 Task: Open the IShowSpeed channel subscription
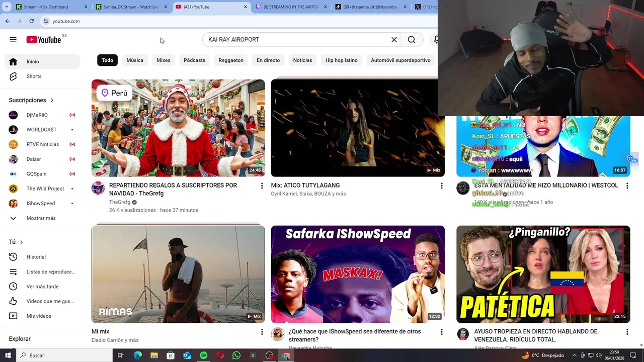42,204
